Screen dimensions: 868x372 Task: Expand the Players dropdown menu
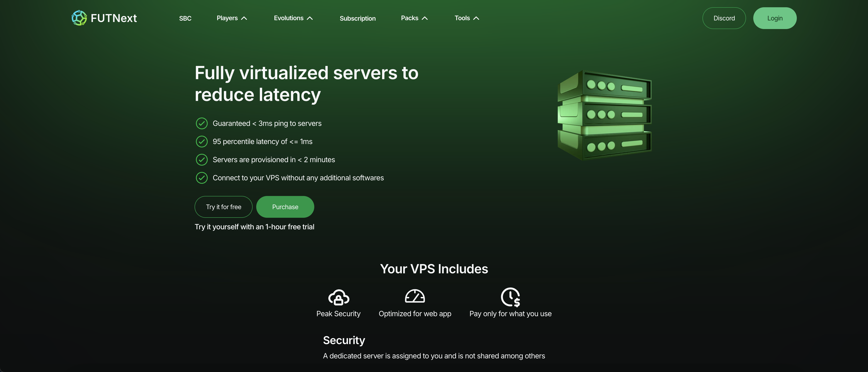click(x=232, y=18)
